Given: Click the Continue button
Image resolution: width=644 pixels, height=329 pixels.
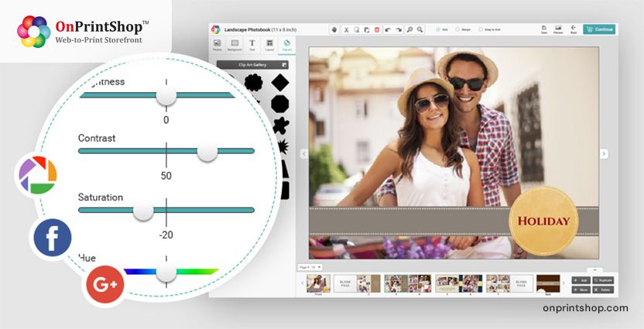Looking at the screenshot, I should point(599,29).
